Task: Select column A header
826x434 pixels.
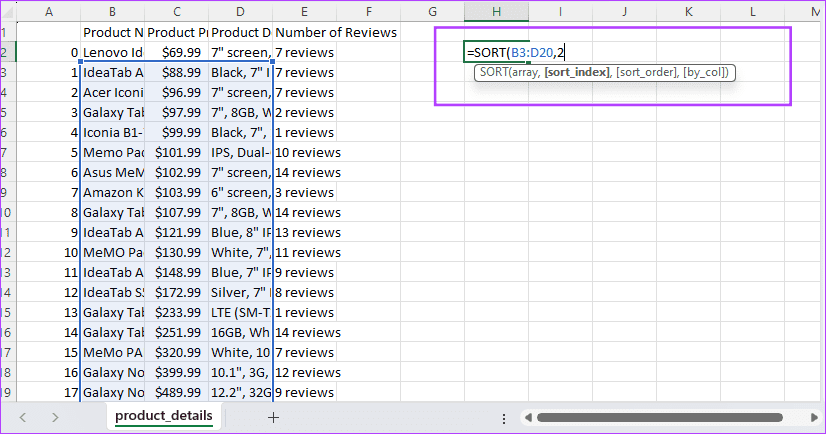Action: [49, 12]
